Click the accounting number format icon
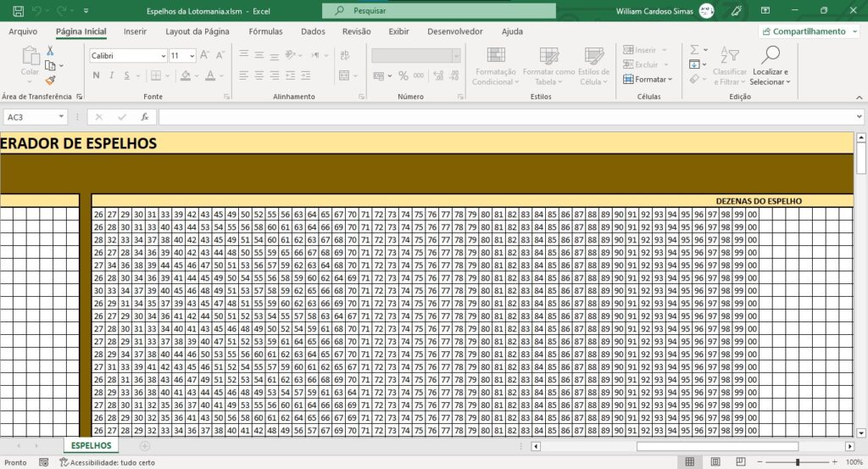 tap(379, 75)
